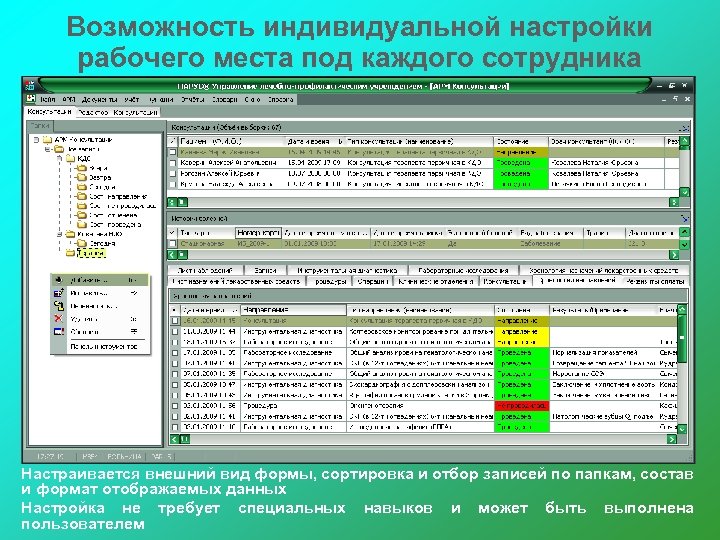Click scroll-down arrow of the Консультации grid

684,192
